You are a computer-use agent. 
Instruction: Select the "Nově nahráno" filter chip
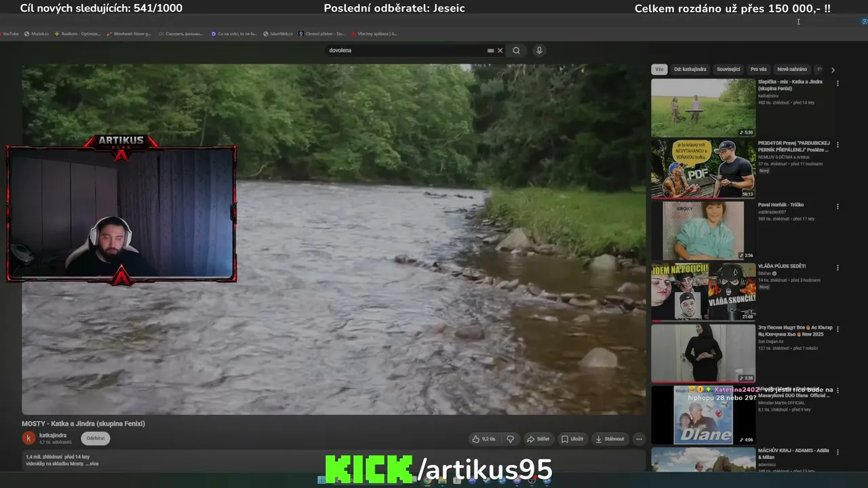tap(792, 69)
